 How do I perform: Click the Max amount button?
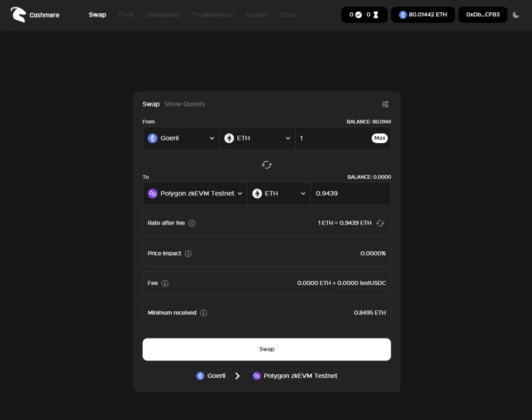click(380, 138)
